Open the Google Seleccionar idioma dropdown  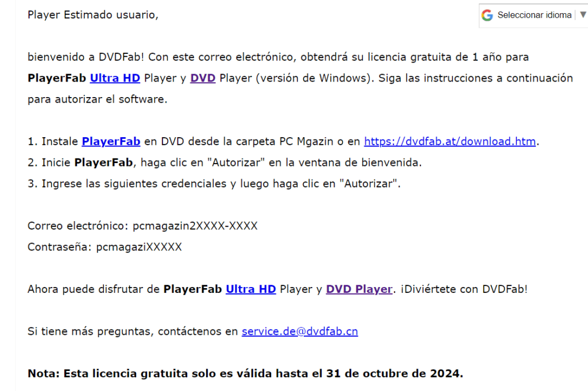[534, 16]
